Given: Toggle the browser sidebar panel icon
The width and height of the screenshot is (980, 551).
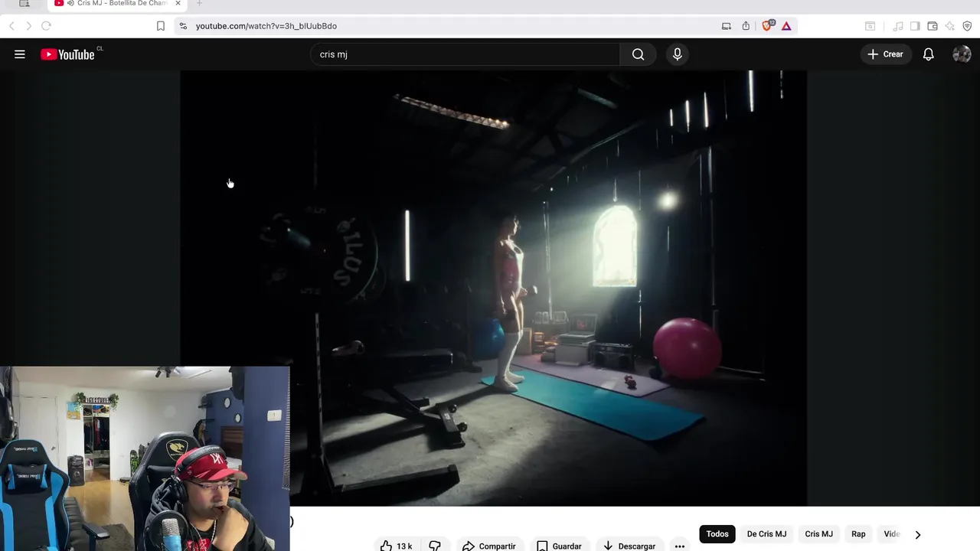Looking at the screenshot, I should point(915,26).
